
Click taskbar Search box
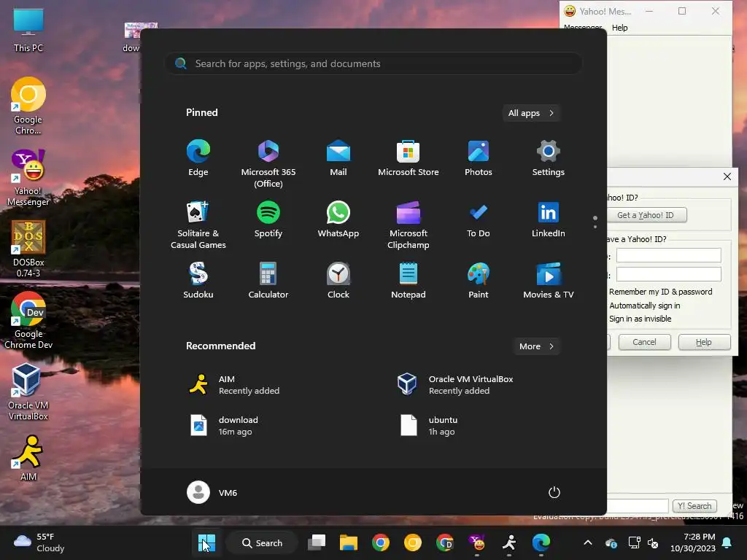pos(262,542)
